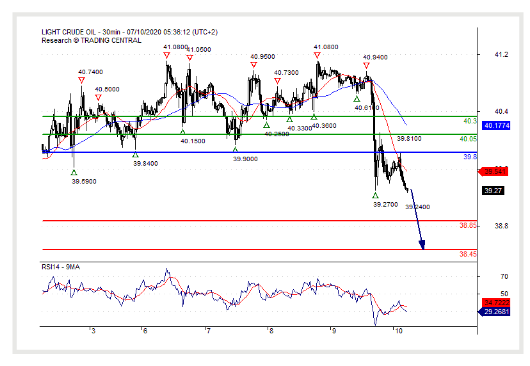Select the date axis label 10
Viewport: 530px width, 366px height.
pos(399,331)
